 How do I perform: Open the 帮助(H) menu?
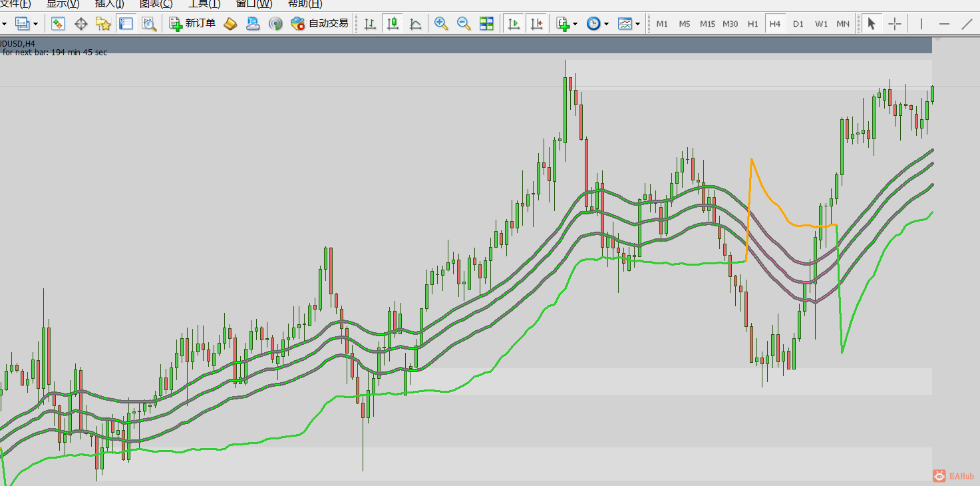(305, 3)
